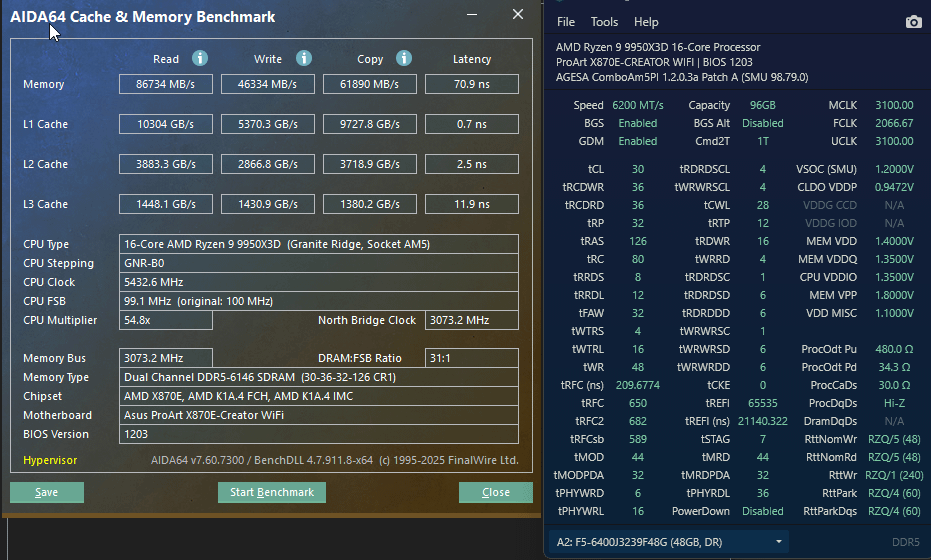The image size is (931, 560).
Task: Click L3 Cache Read value 1448.1 GB/s
Action: [166, 204]
